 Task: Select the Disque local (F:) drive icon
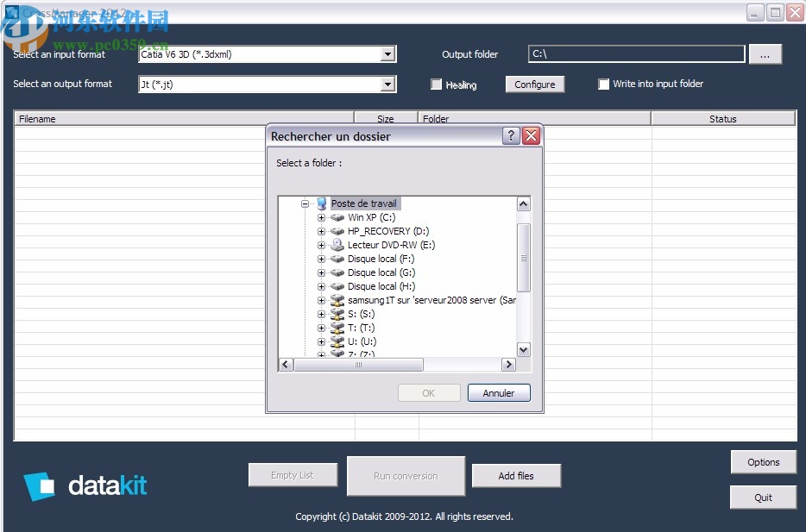tap(337, 259)
